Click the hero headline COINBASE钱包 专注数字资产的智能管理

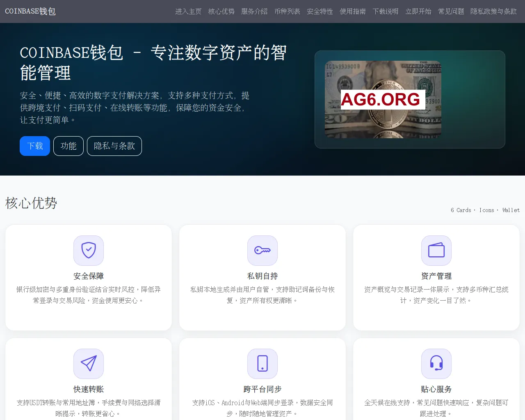point(153,63)
